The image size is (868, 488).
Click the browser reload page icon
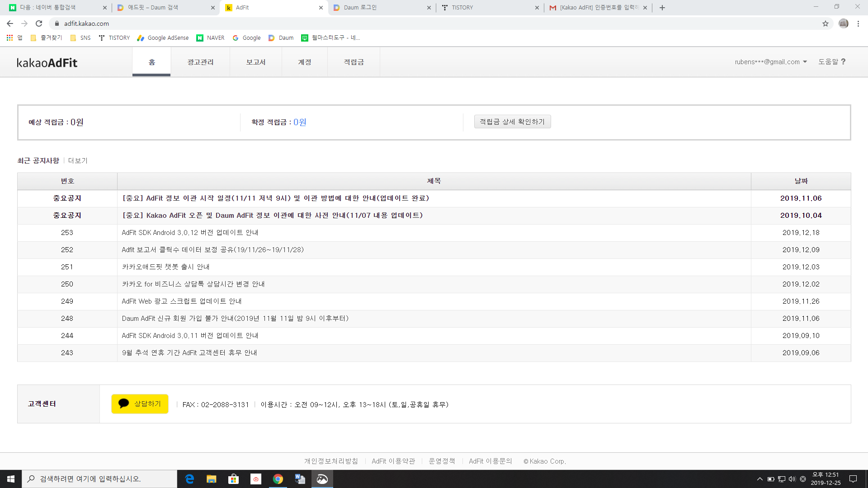[39, 23]
